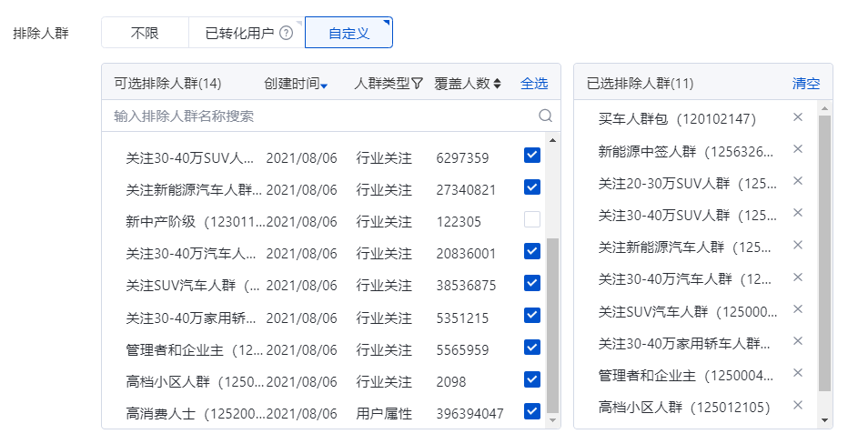The width and height of the screenshot is (868, 444).
Task: Click coverage value 2098
Action: (451, 382)
